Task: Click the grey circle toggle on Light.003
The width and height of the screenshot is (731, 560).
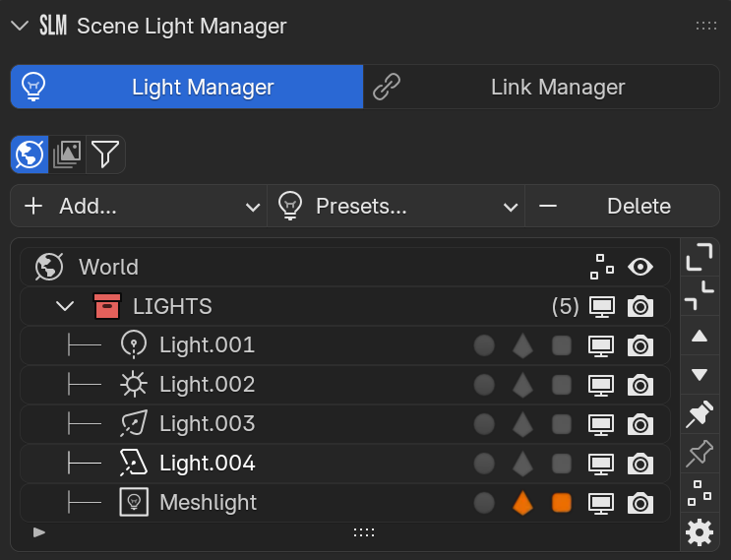Action: [484, 424]
